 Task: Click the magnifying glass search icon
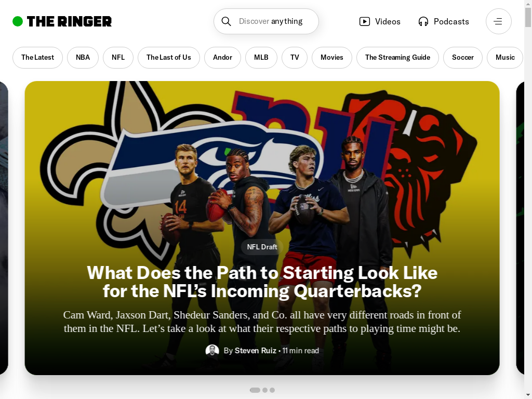[227, 21]
